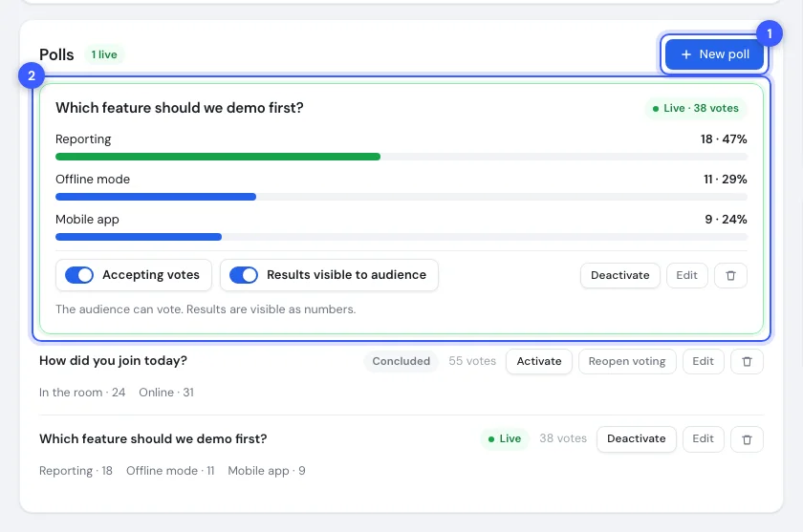Deactivate the live poll in the card

click(x=620, y=275)
